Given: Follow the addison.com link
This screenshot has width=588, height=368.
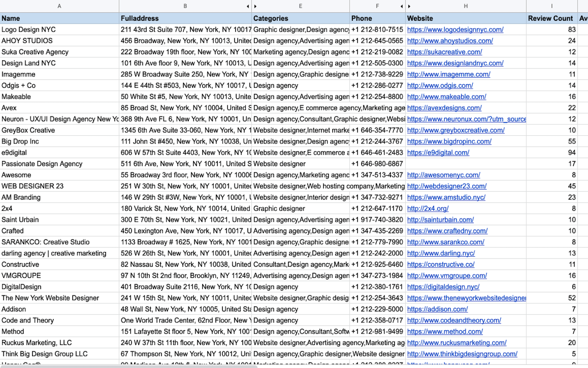Looking at the screenshot, I should pos(437,309).
